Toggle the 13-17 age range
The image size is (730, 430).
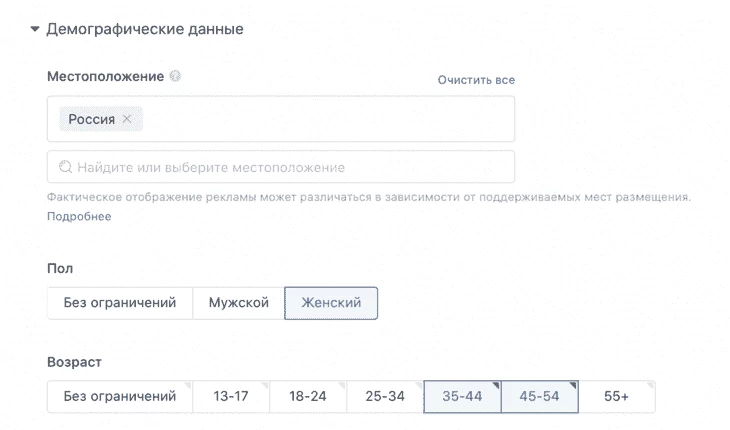pos(231,396)
